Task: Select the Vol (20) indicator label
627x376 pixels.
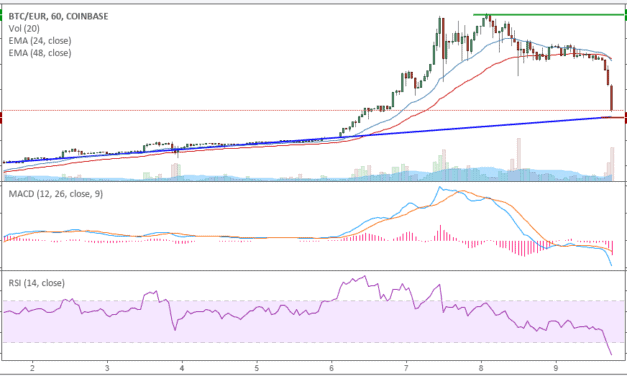Action: click(24, 28)
